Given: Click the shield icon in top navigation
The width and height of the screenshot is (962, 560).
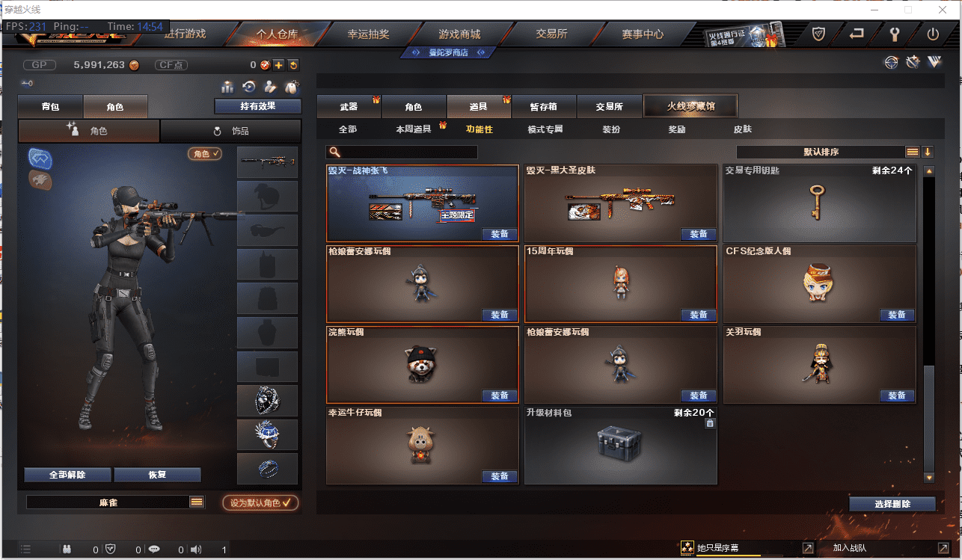Looking at the screenshot, I should [819, 34].
